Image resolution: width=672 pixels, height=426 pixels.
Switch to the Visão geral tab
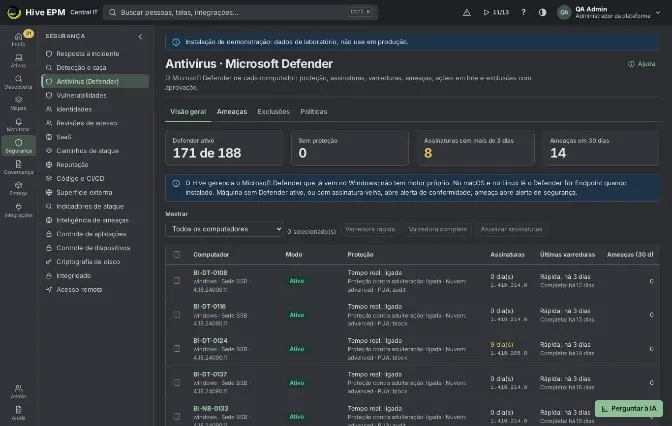188,111
